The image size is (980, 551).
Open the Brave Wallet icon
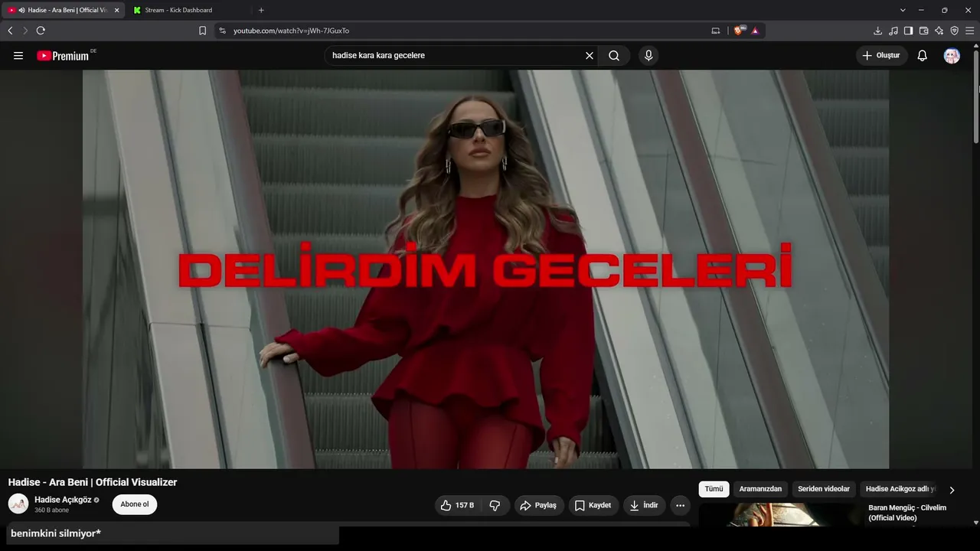point(923,31)
